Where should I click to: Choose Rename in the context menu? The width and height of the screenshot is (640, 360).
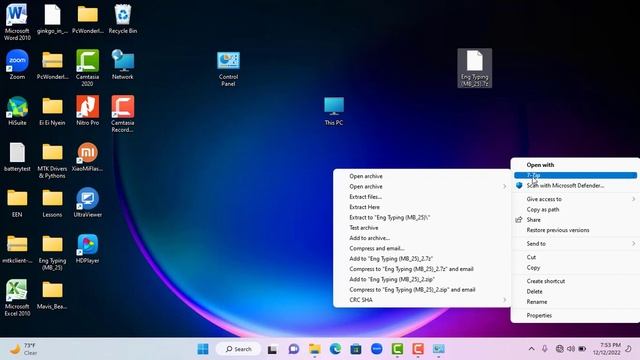pyautogui.click(x=575, y=302)
